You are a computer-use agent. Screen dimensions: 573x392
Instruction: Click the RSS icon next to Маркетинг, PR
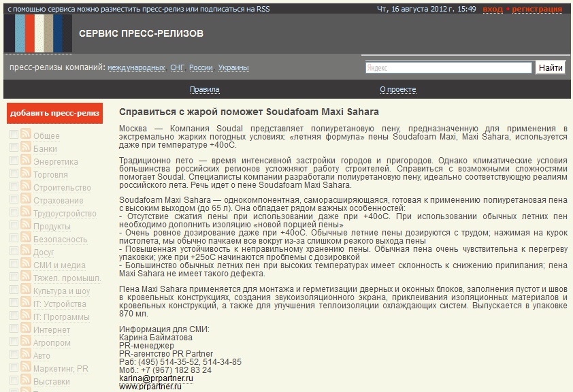(26, 367)
